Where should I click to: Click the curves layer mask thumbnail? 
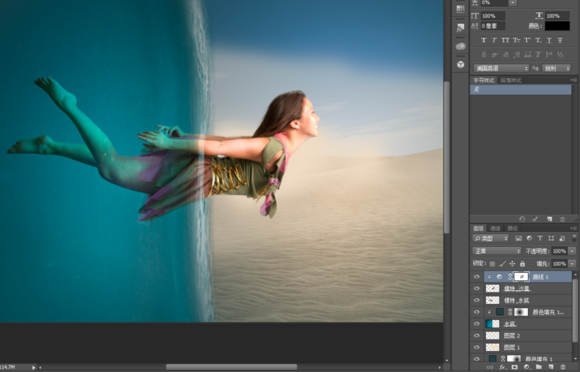point(521,277)
